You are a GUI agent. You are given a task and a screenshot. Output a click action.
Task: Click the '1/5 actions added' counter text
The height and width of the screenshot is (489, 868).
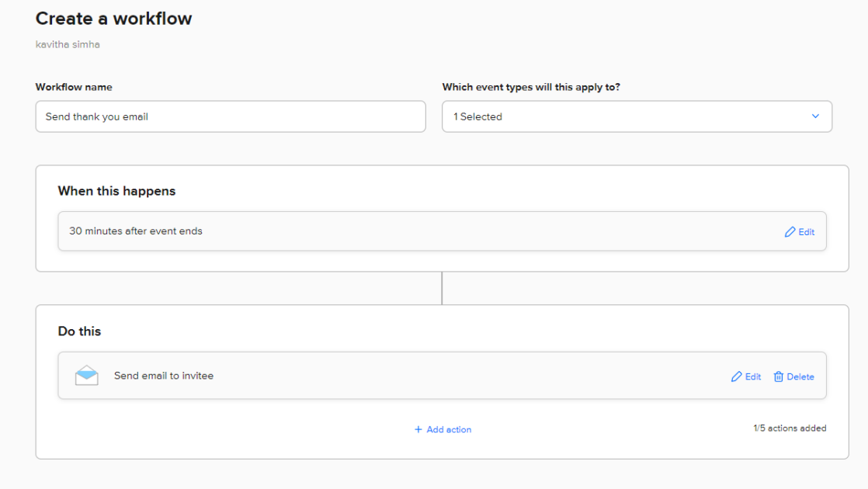click(x=789, y=428)
